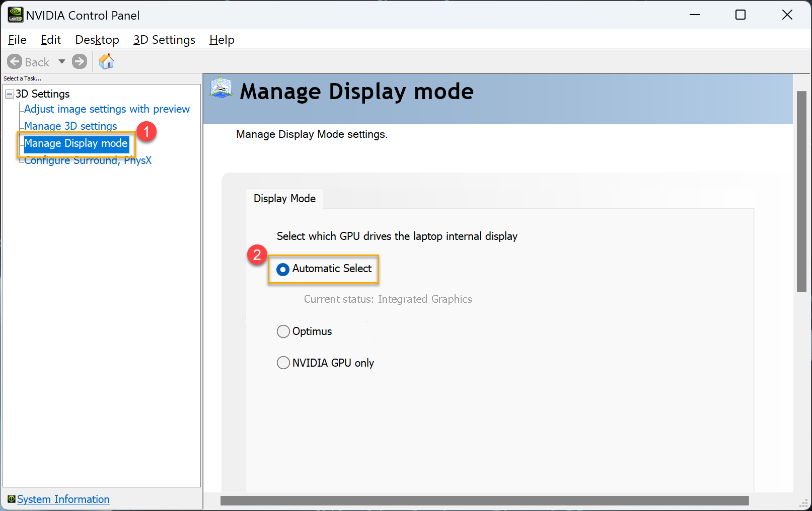812x511 pixels.
Task: Open the Back history dropdown arrow
Action: [x=62, y=61]
